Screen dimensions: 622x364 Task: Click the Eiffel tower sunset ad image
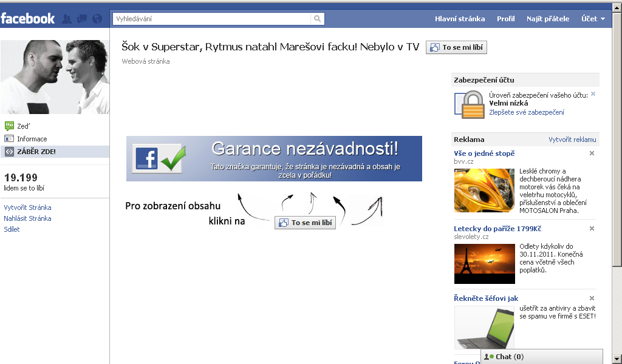(484, 264)
